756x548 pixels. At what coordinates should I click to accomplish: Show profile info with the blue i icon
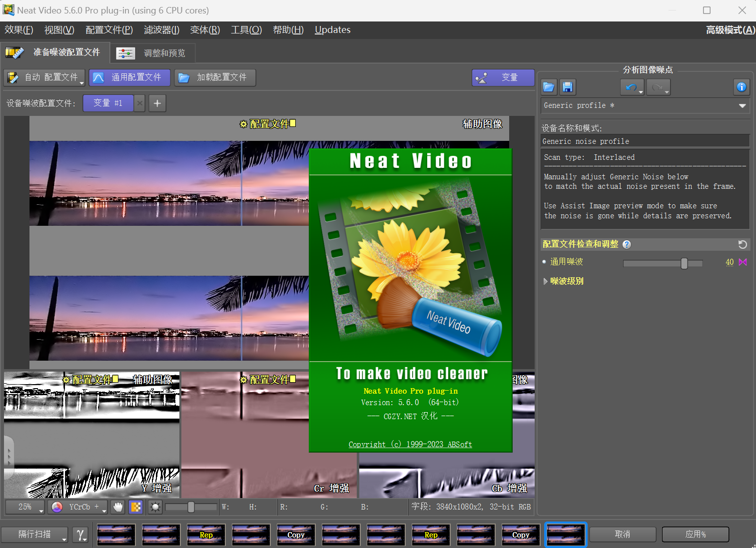[742, 87]
